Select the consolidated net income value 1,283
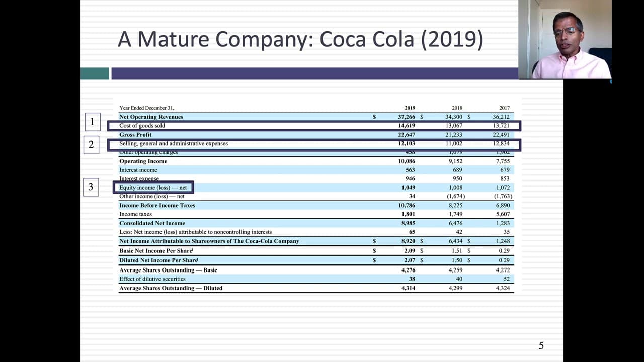This screenshot has width=644, height=362. 503,223
